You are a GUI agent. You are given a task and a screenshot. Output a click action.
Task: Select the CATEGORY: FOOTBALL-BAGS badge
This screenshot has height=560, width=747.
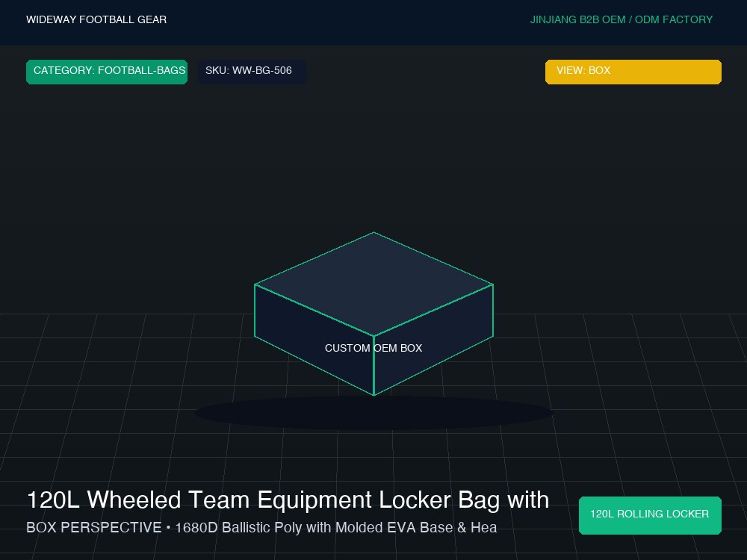click(x=107, y=72)
